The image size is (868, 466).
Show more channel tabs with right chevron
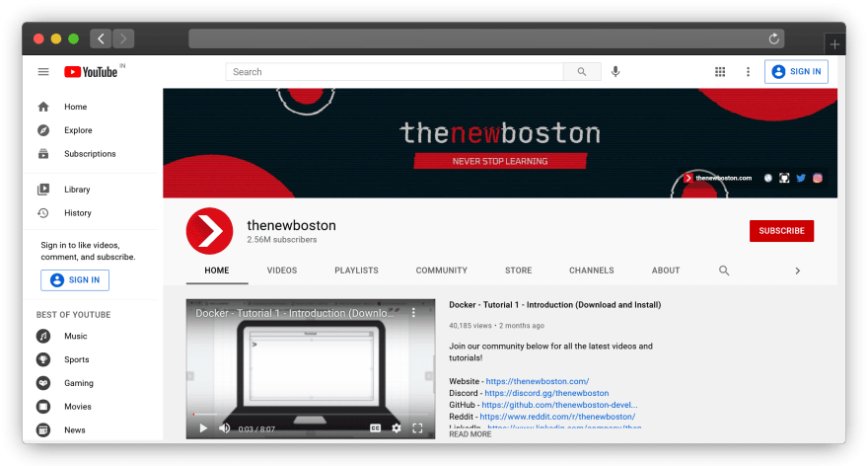pos(797,271)
